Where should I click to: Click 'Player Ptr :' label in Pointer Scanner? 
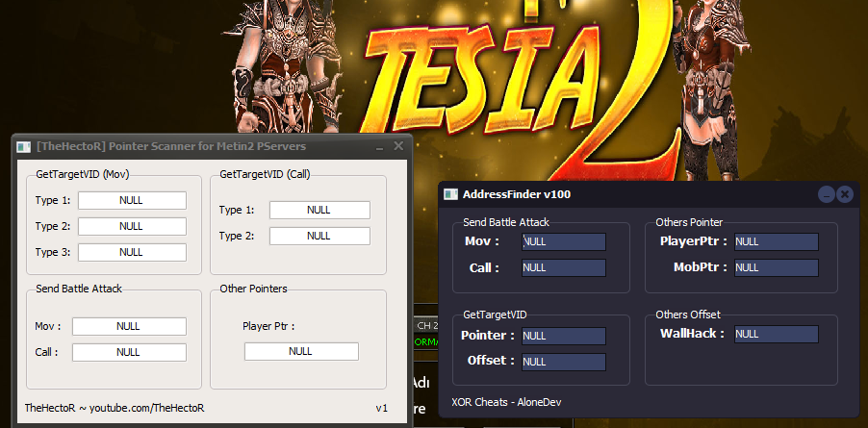pos(268,326)
